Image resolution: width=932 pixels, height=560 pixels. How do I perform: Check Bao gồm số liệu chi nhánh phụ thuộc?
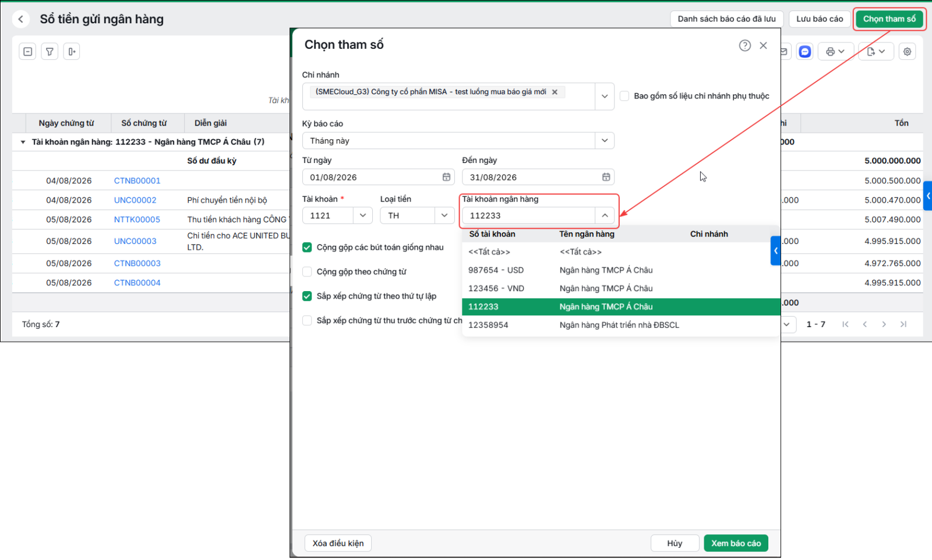click(624, 96)
